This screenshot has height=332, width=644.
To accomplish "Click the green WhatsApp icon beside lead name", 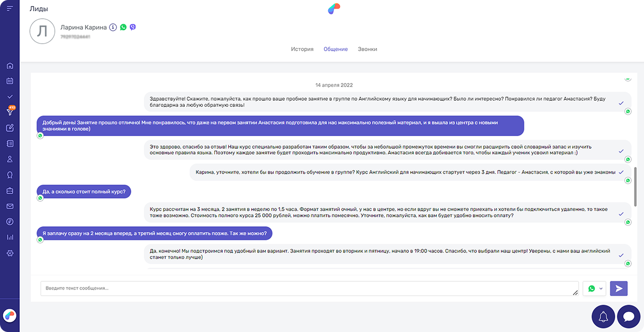I will 123,27.
